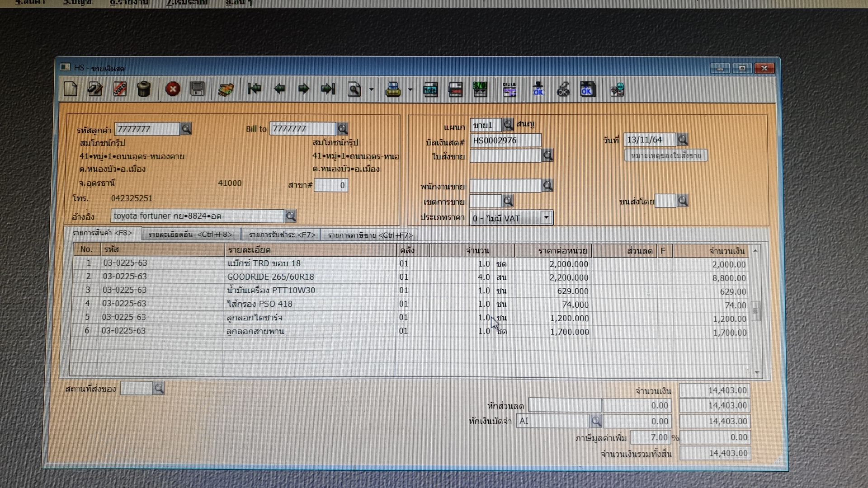This screenshot has height=488, width=868.
Task: Click the หมายเหตุของใบสั่งขาย button
Action: (x=665, y=156)
